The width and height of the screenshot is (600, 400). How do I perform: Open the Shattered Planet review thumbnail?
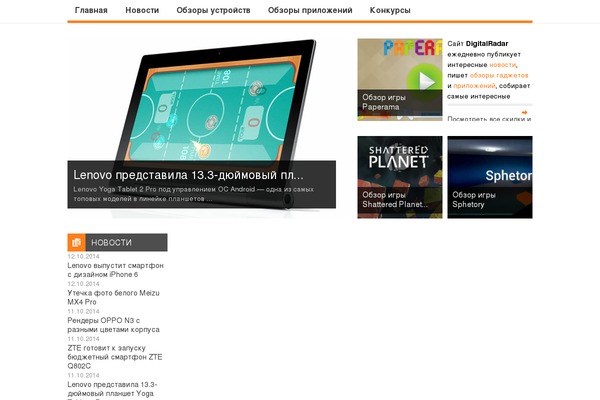tap(399, 177)
